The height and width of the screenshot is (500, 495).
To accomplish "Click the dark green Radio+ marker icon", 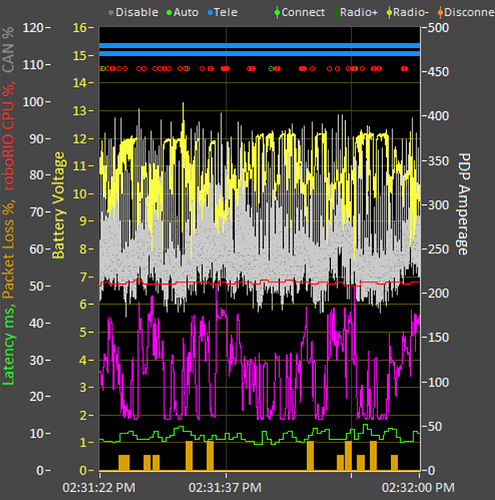I will click(x=336, y=13).
